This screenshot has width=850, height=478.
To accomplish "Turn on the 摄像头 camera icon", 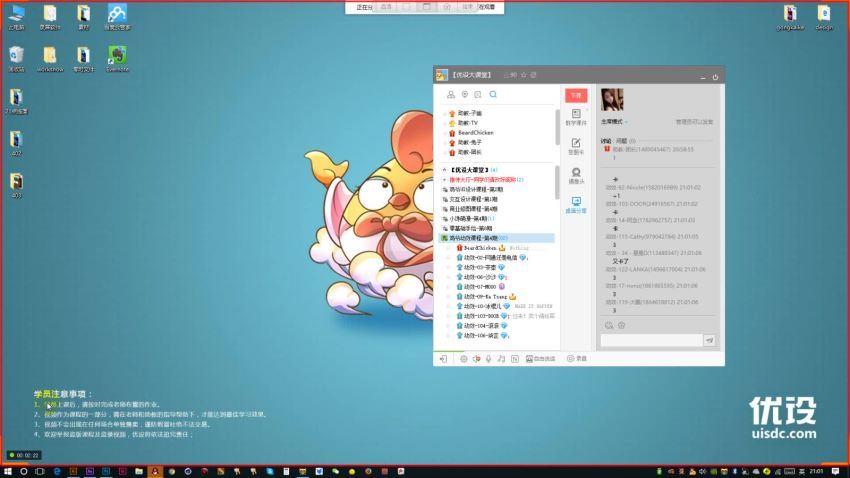I will pyautogui.click(x=576, y=176).
